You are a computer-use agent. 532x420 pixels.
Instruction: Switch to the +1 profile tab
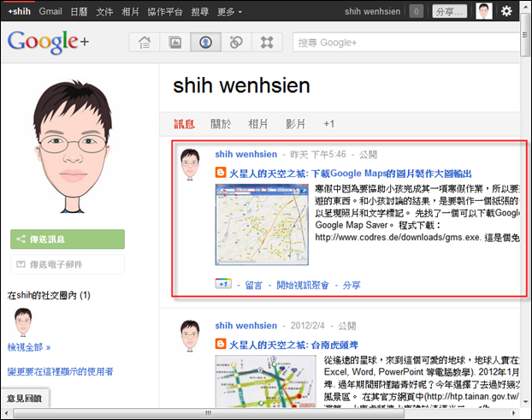(x=328, y=124)
